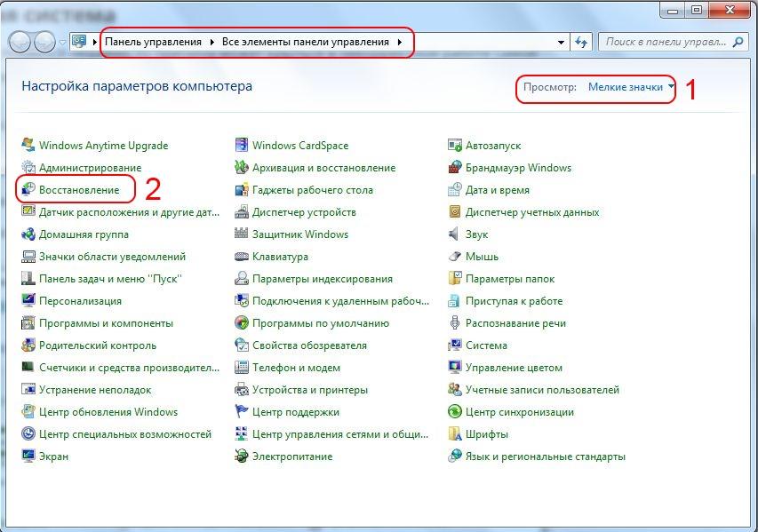Expand the Панель управления breadcrumb arrow
The height and width of the screenshot is (532, 758).
coord(211,42)
